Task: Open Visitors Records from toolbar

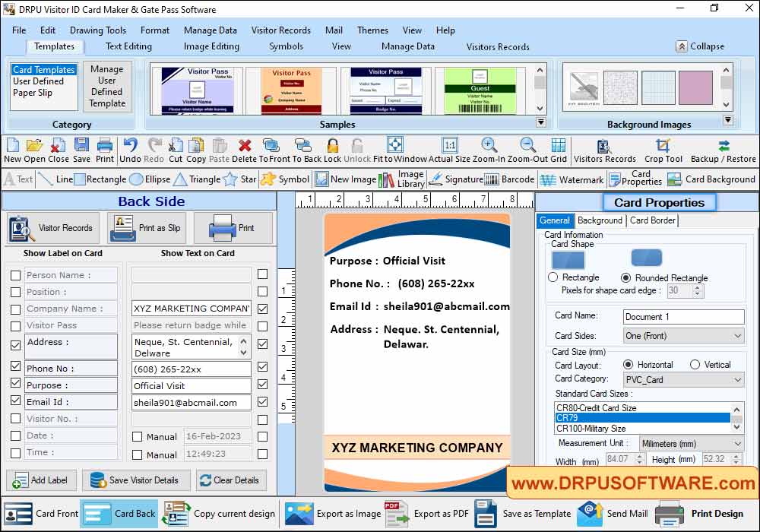Action: click(x=604, y=150)
